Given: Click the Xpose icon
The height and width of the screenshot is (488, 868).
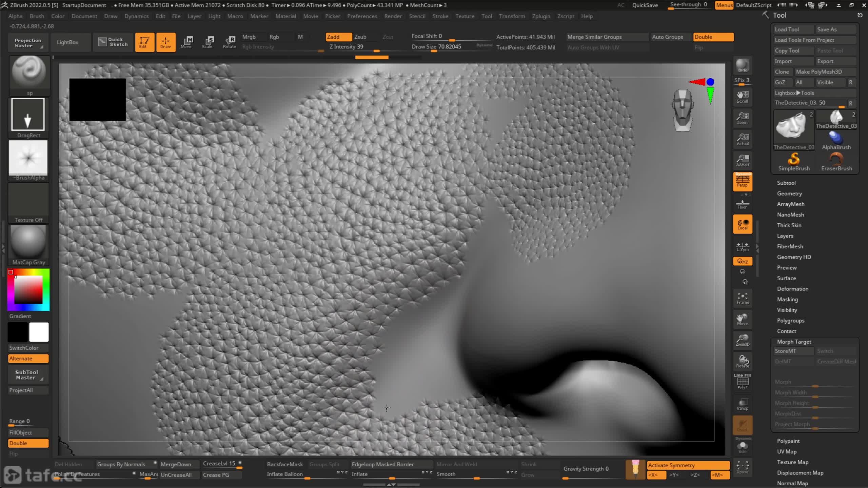Looking at the screenshot, I should [x=743, y=468].
